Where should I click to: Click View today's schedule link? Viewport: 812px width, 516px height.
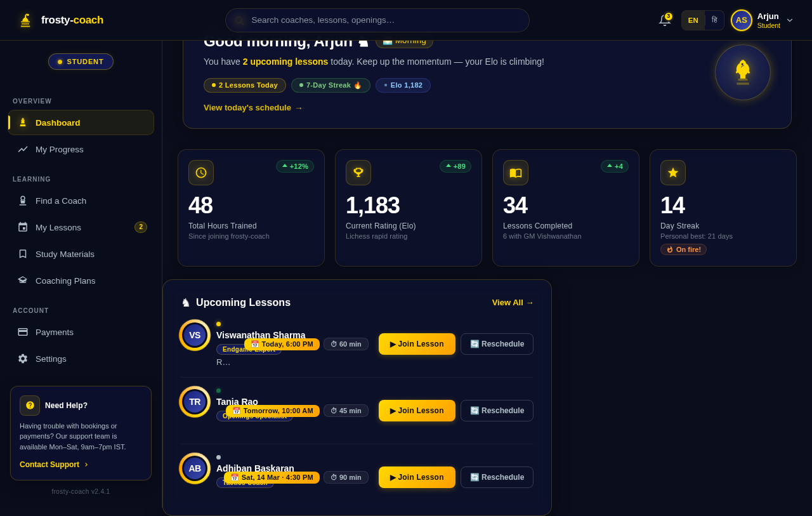coord(252,107)
